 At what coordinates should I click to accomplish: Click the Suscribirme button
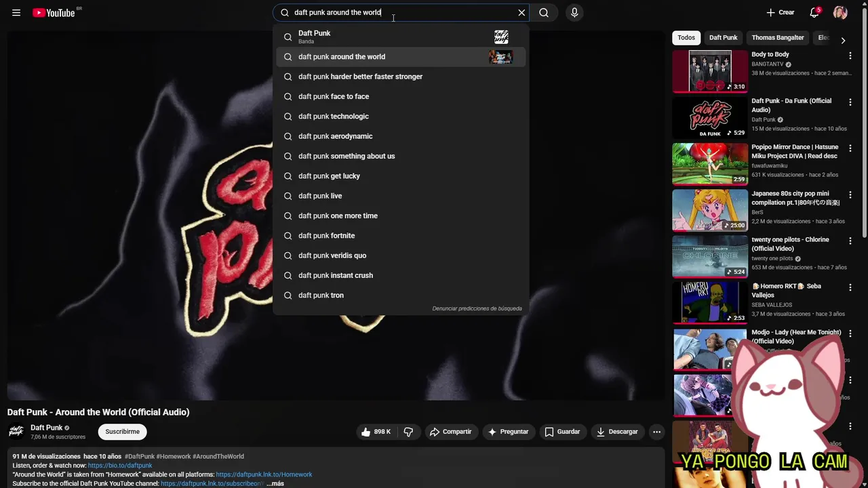point(122,432)
